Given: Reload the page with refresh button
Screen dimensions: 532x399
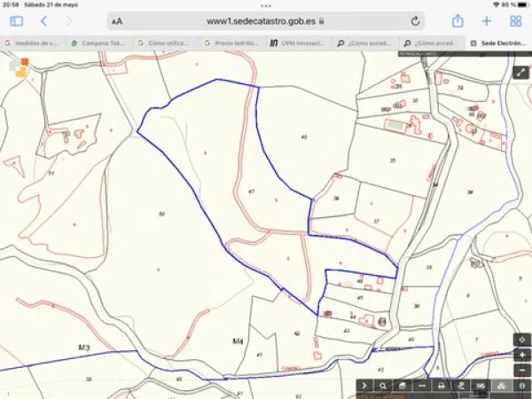Looking at the screenshot, I should click(x=415, y=20).
